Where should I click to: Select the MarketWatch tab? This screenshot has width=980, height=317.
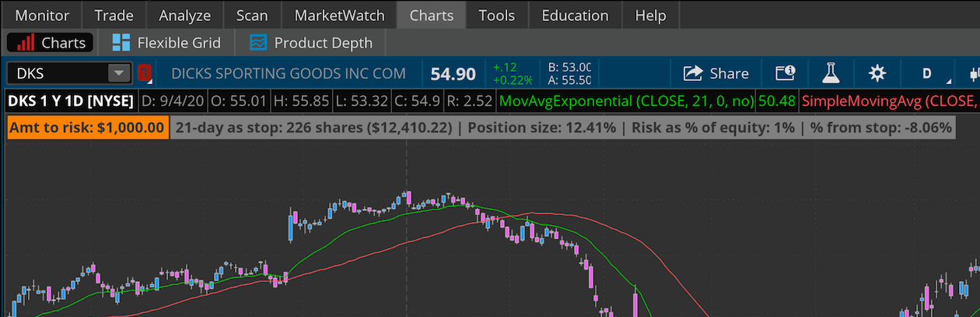pos(339,15)
